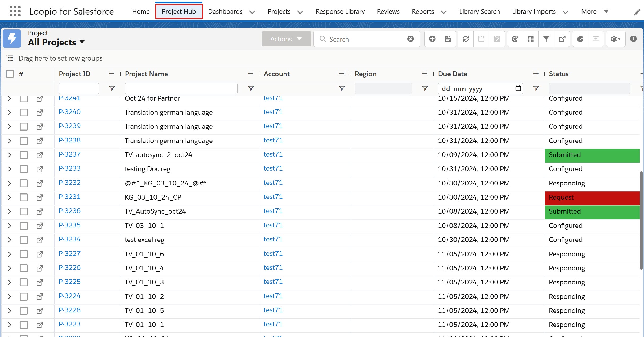This screenshot has width=644, height=337.
Task: Open the pie chart icon in the toolbar
Action: tap(580, 39)
